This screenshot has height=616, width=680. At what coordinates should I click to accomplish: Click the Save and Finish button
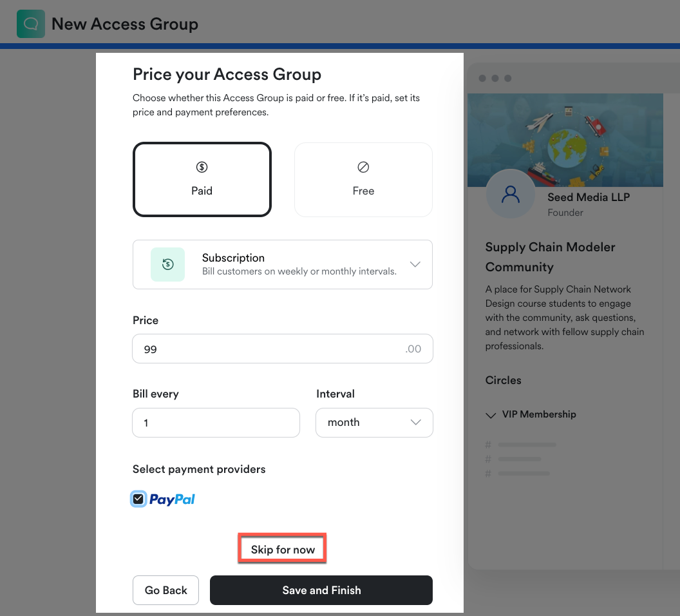[x=321, y=590]
